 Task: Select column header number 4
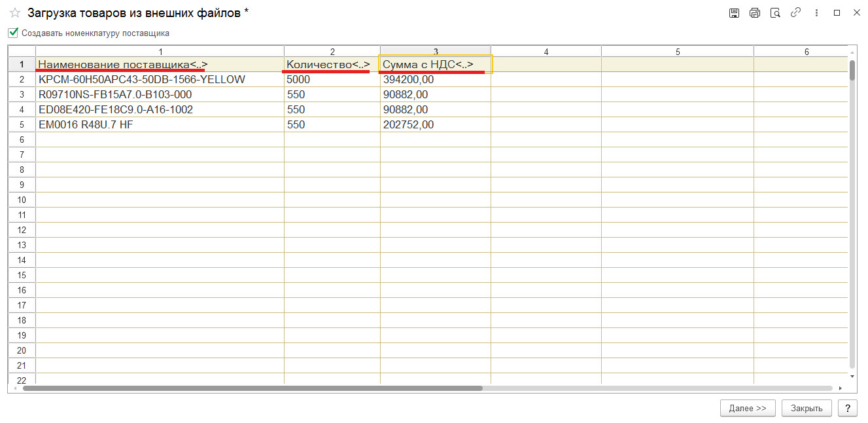click(x=546, y=52)
